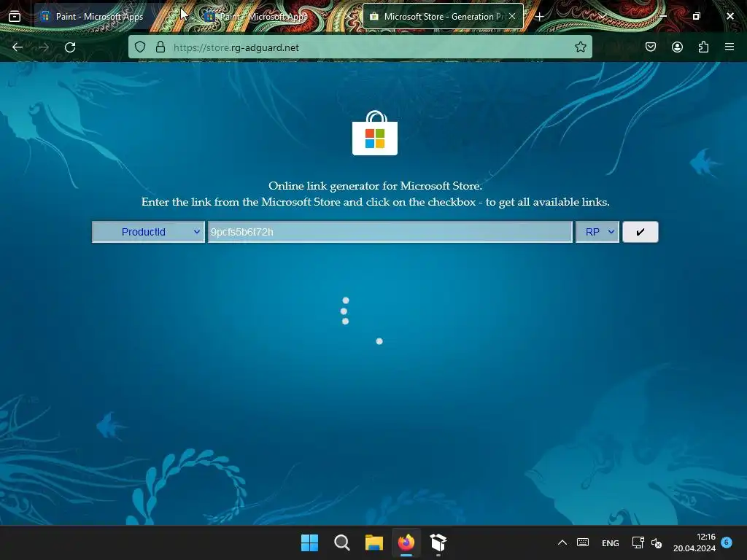This screenshot has height=560, width=747.
Task: Open taskbar Search
Action: pos(341,542)
